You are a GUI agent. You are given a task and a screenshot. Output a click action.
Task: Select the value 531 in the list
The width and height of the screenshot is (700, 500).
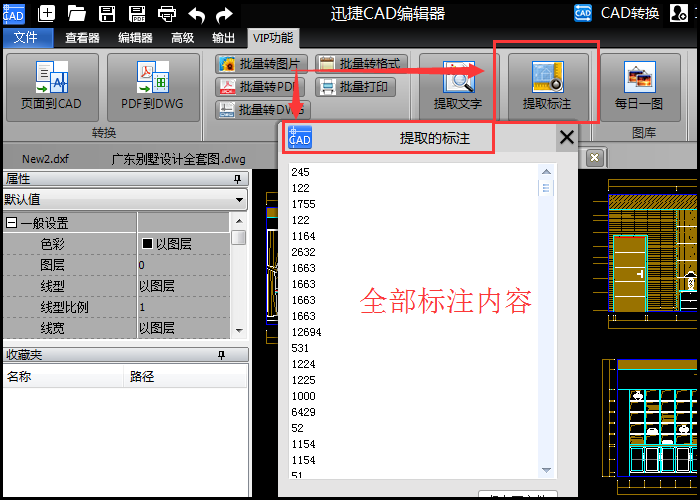(x=300, y=348)
